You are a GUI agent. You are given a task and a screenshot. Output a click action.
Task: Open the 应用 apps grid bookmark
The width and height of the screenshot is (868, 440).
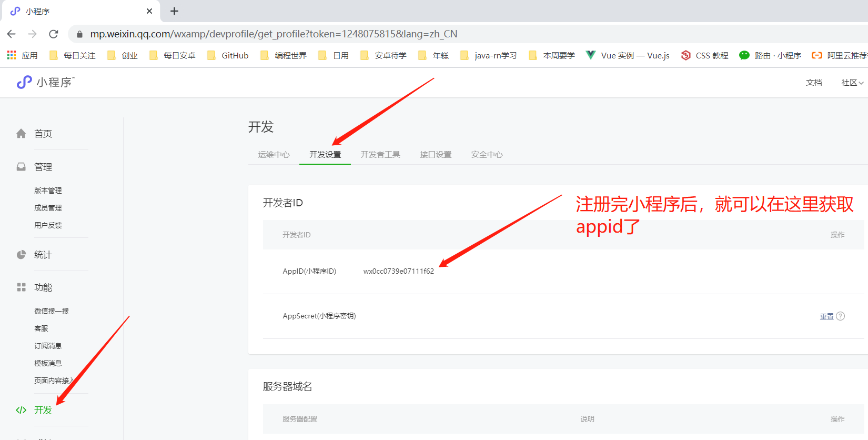click(23, 55)
